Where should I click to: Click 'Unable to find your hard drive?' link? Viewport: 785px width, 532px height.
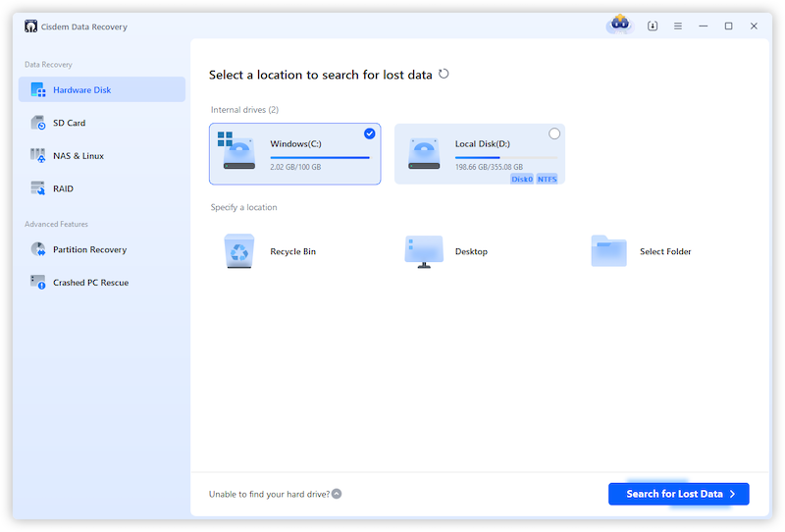pos(269,495)
